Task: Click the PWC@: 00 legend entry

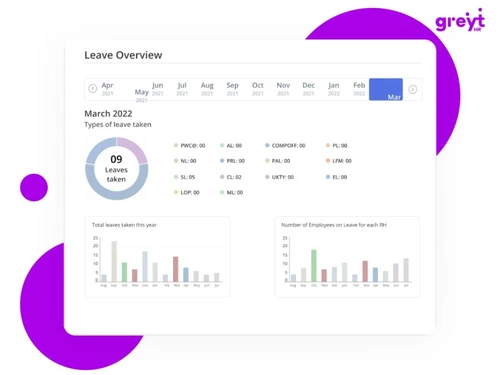Action: 190,146
